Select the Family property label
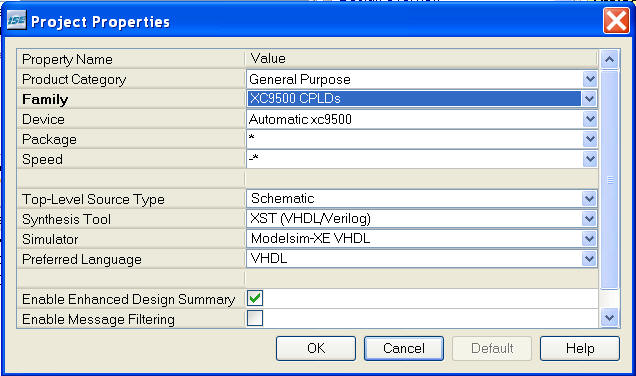Image resolution: width=636 pixels, height=376 pixels. (45, 99)
